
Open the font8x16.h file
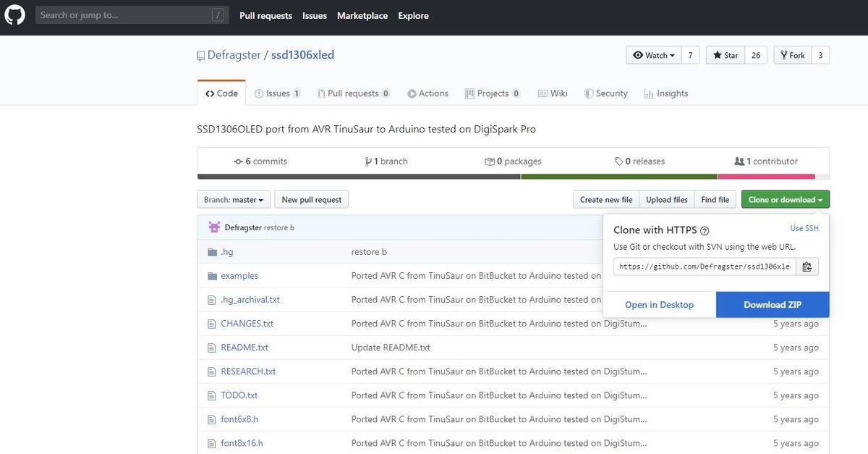[x=242, y=443]
